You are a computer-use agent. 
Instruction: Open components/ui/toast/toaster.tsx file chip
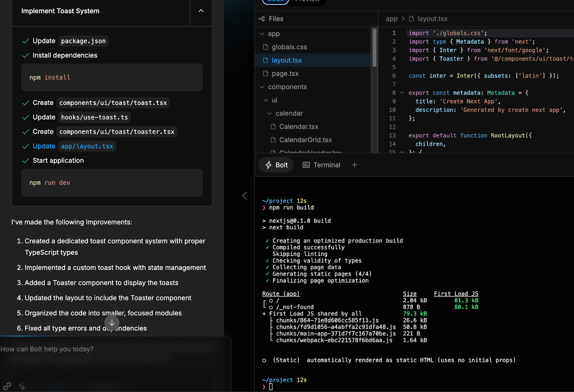click(117, 132)
